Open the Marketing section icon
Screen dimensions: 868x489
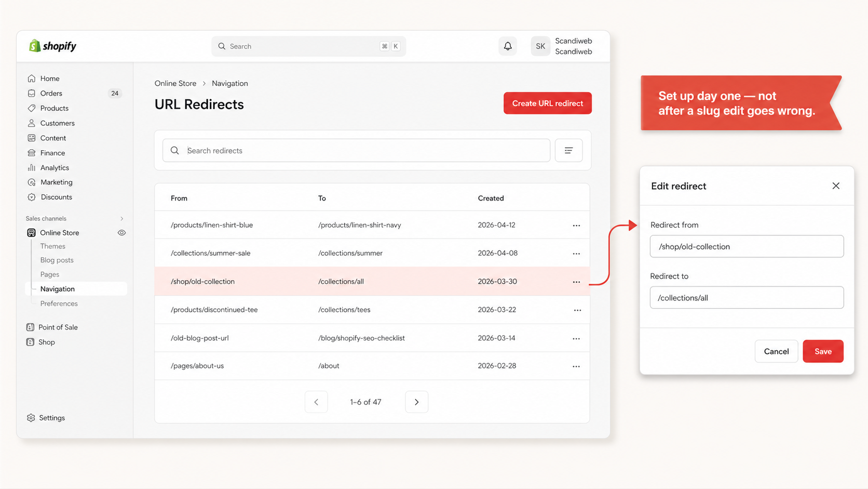[x=32, y=182]
